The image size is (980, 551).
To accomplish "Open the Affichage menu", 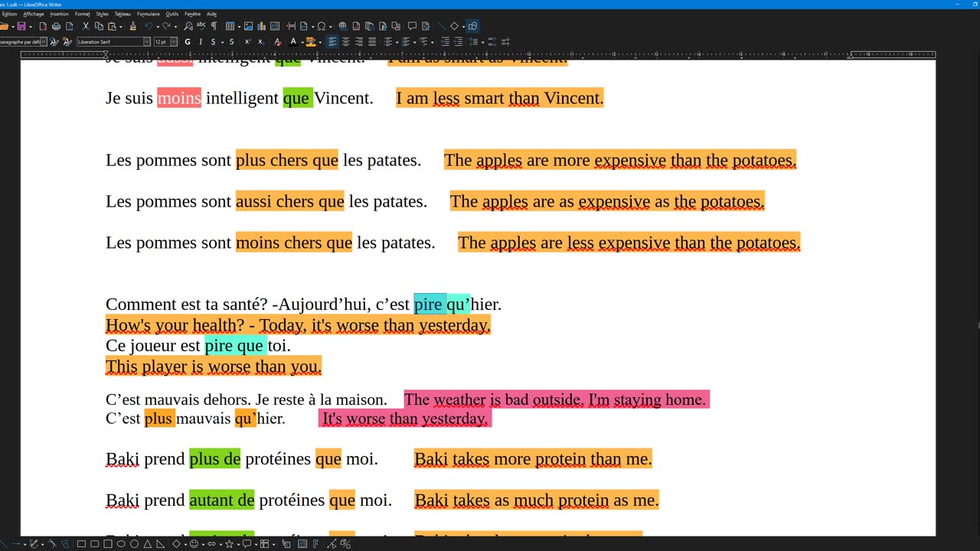I will click(33, 14).
